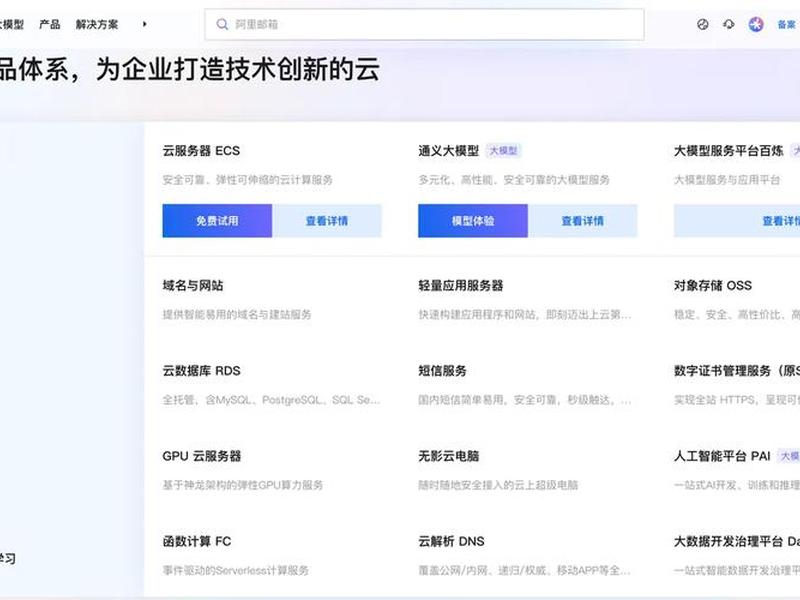Open the 解决方案 menu

[x=97, y=24]
